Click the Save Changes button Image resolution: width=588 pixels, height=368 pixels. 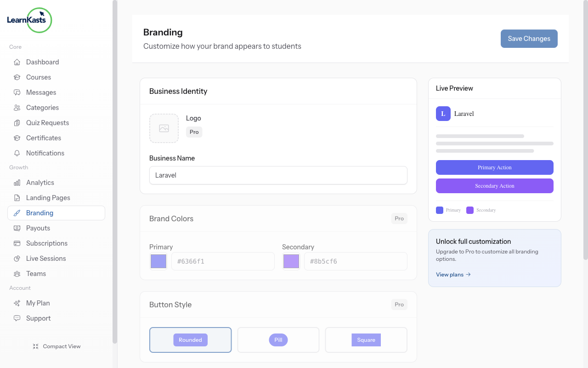529,39
